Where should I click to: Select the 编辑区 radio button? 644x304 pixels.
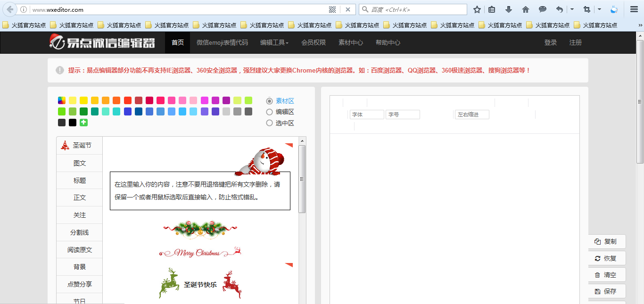pyautogui.click(x=270, y=112)
